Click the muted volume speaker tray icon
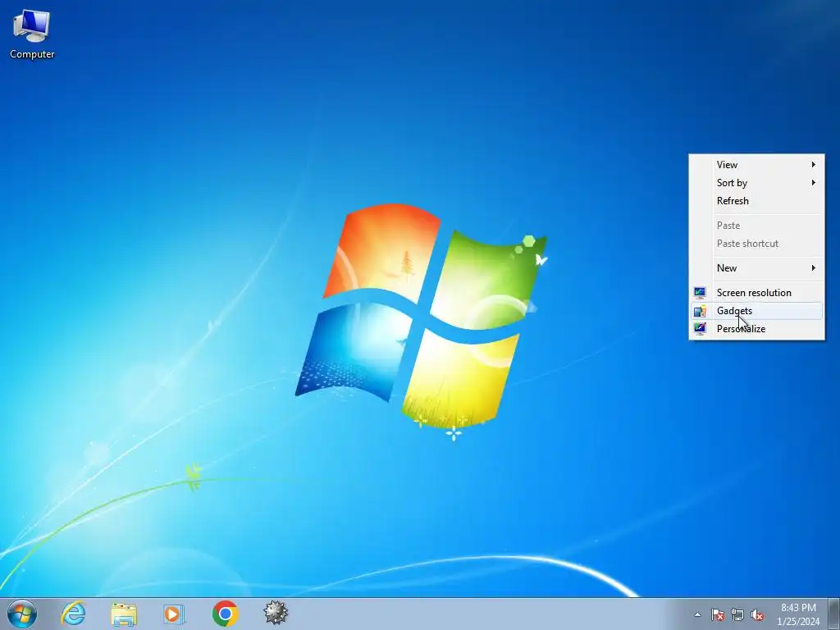 [757, 614]
